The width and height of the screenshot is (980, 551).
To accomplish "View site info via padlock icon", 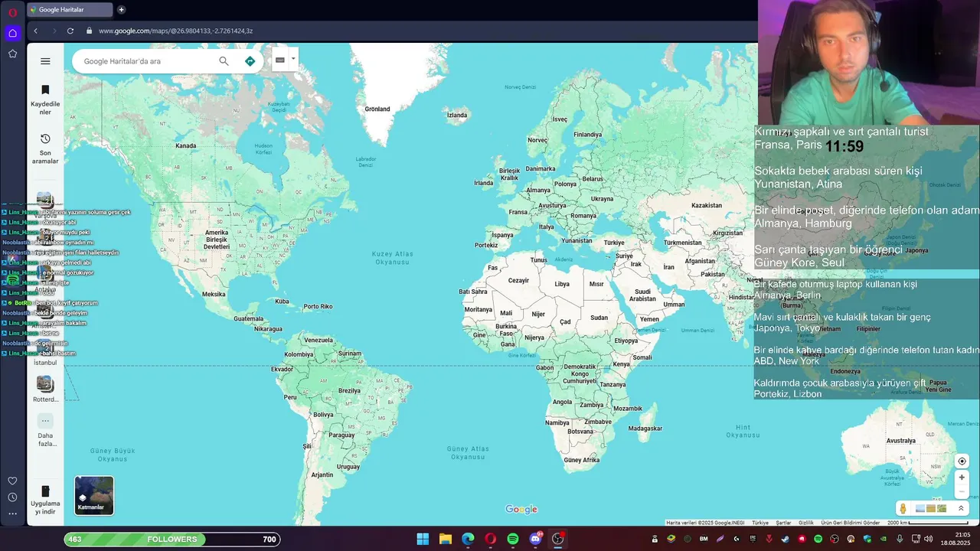I will point(89,31).
